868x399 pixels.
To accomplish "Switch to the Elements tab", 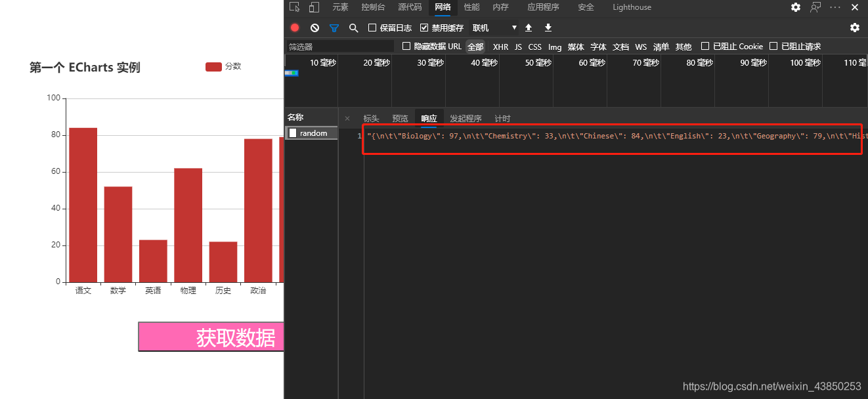I will click(x=340, y=7).
